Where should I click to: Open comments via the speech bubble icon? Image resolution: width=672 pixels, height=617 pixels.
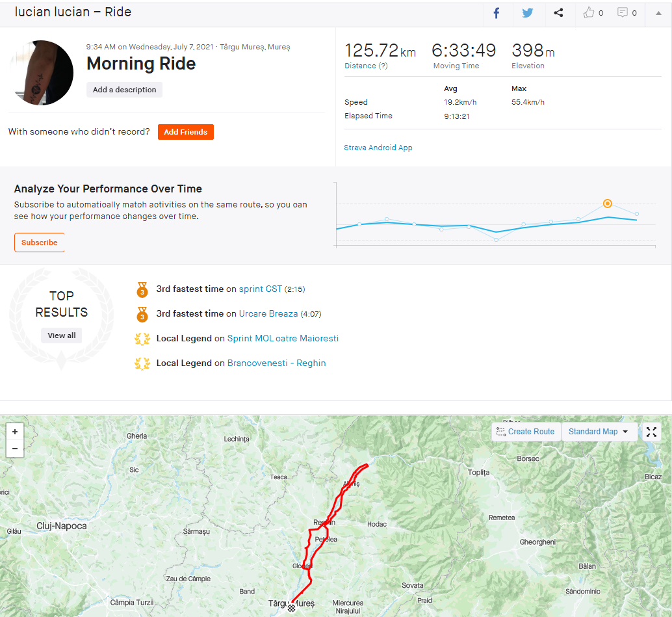[623, 13]
